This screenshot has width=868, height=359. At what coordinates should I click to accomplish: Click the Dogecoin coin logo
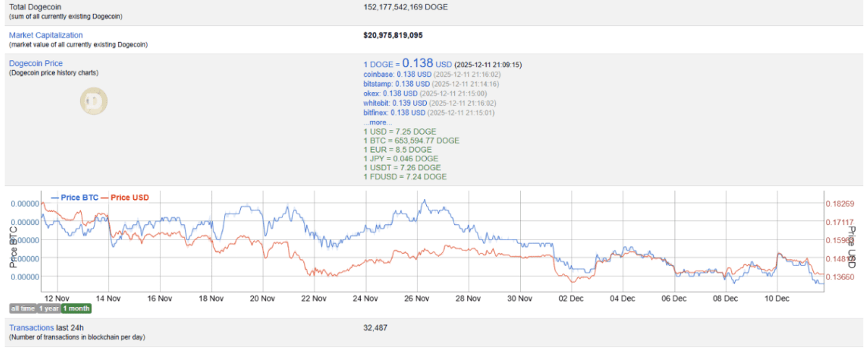(92, 101)
